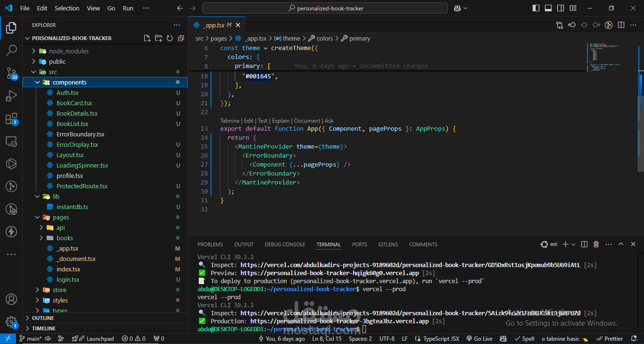The width and height of the screenshot is (644, 344).
Task: Toggle the primary side bar layout button
Action: pos(536,8)
